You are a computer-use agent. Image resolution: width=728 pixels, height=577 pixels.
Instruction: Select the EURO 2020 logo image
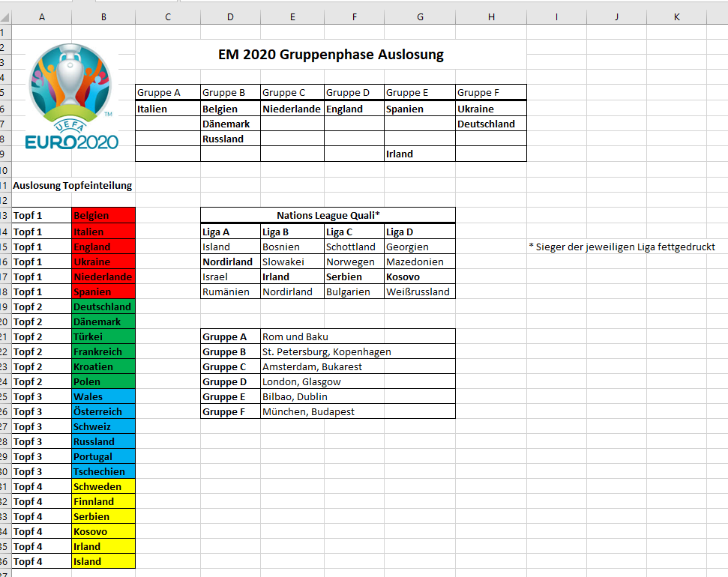click(71, 97)
